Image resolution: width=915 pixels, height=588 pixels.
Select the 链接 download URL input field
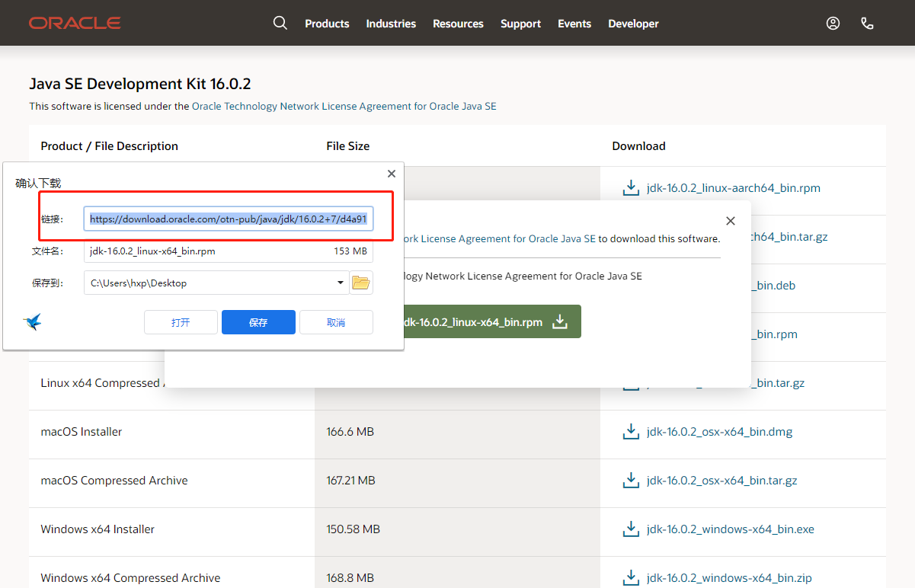(x=228, y=219)
